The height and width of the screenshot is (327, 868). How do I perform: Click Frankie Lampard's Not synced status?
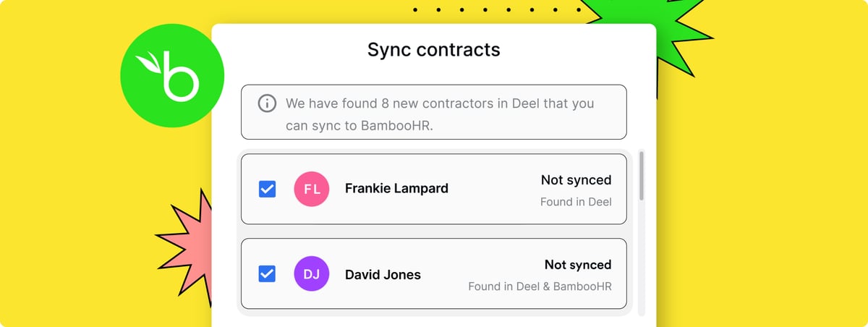pos(576,180)
